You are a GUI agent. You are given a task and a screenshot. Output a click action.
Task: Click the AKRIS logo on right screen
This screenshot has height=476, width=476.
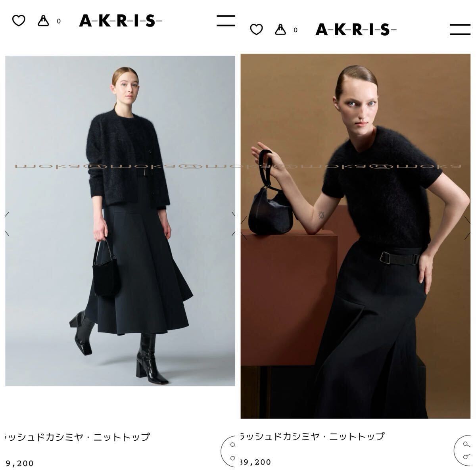click(356, 29)
